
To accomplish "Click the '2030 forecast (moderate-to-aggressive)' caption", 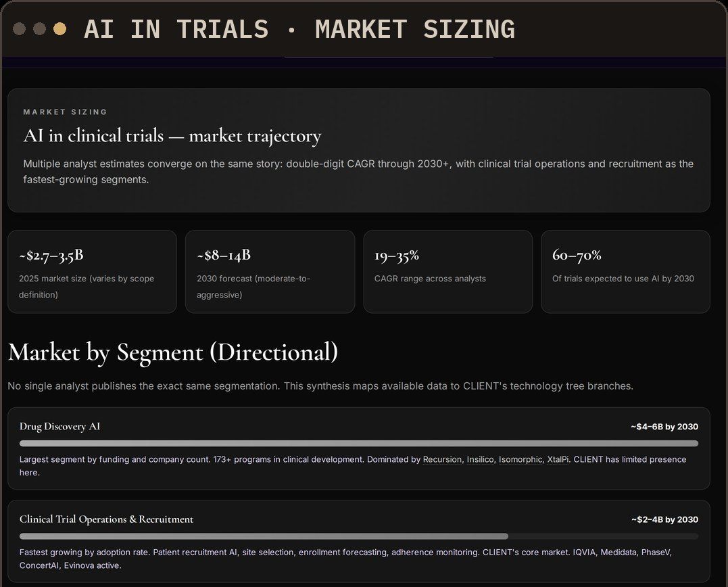I will [x=253, y=287].
